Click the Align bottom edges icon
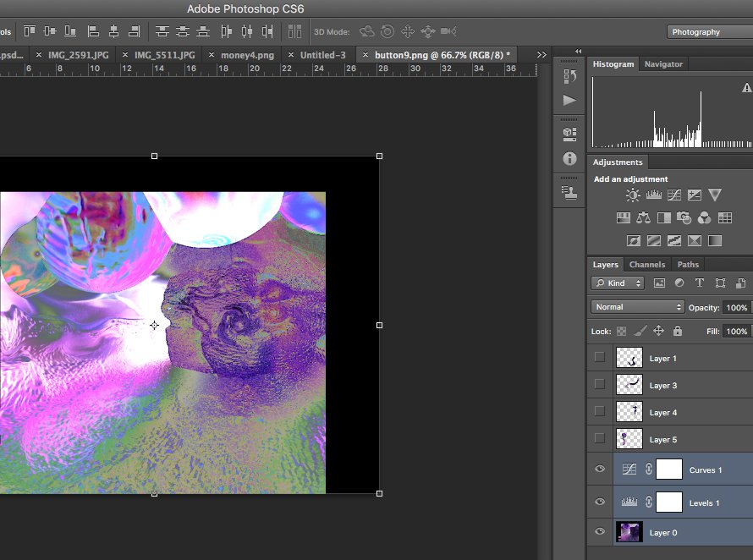The width and height of the screenshot is (753, 560). point(70,31)
